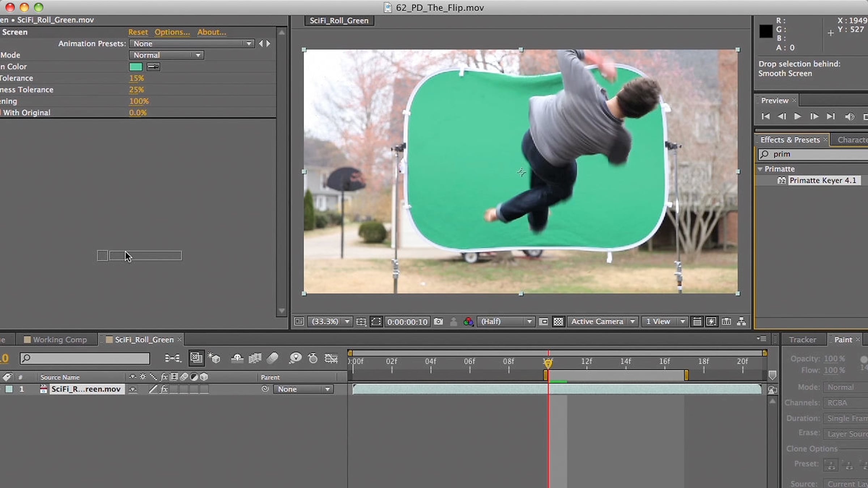This screenshot has height=488, width=868.
Task: Mute audio in the Preview panel
Action: tap(849, 116)
